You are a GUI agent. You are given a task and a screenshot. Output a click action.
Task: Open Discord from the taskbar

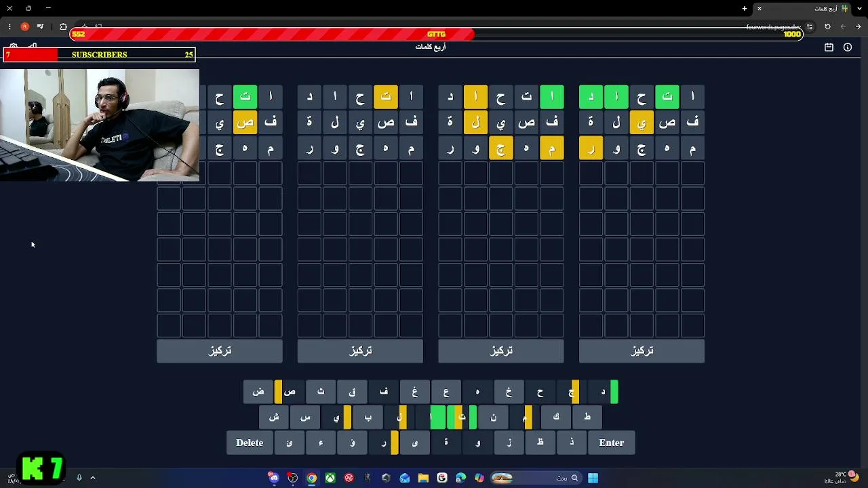274,478
